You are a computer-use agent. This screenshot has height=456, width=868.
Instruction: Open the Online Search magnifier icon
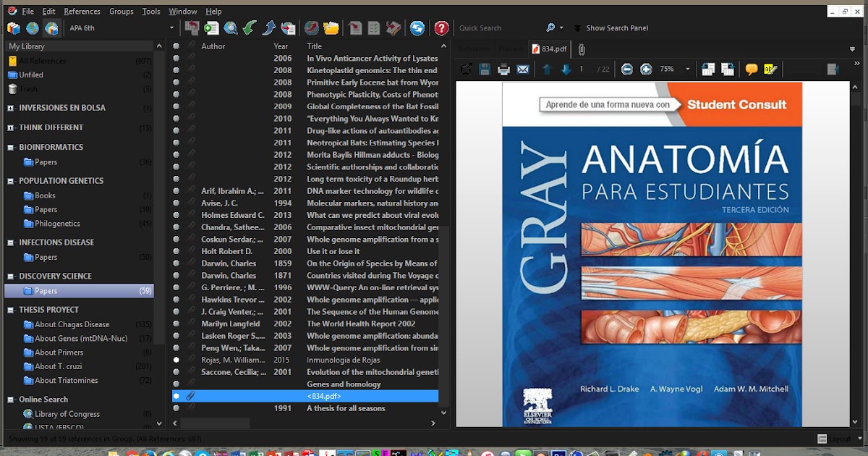pyautogui.click(x=231, y=28)
